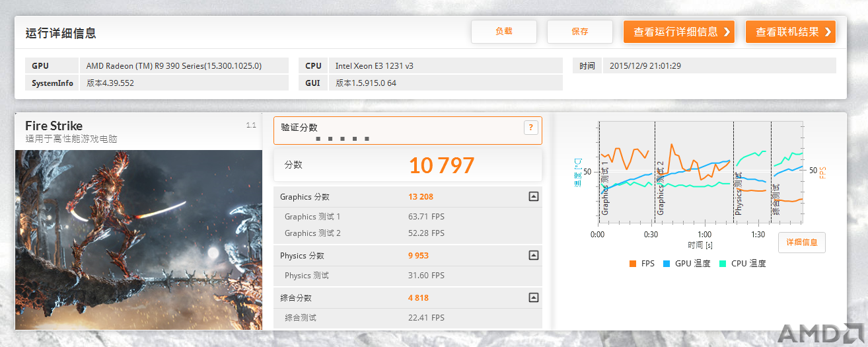Click the Fire Strike scene thumbnail
The height and width of the screenshot is (347, 868).
click(139, 239)
